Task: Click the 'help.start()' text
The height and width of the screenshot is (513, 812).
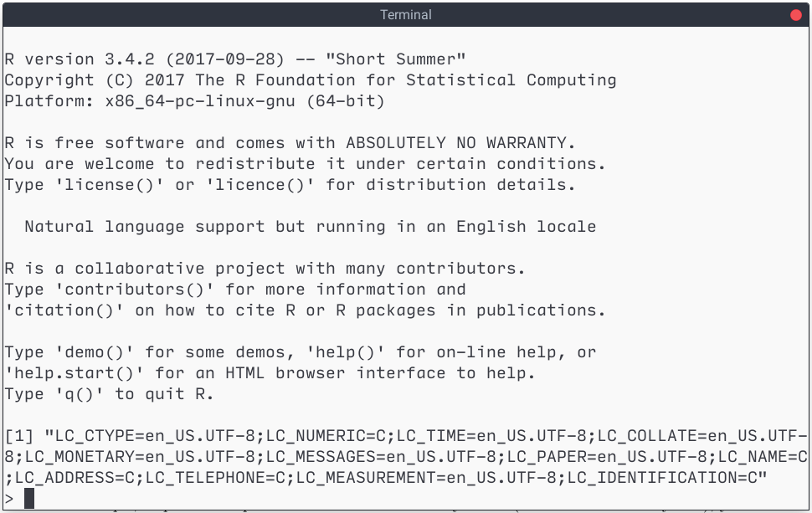Action: [x=74, y=373]
